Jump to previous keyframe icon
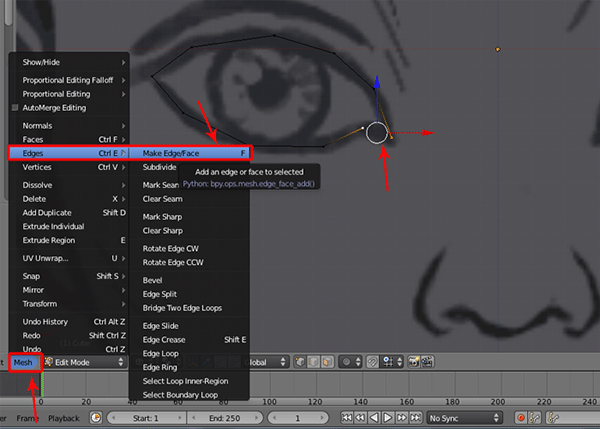Image resolution: width=600 pixels, height=429 pixels. (x=360, y=418)
